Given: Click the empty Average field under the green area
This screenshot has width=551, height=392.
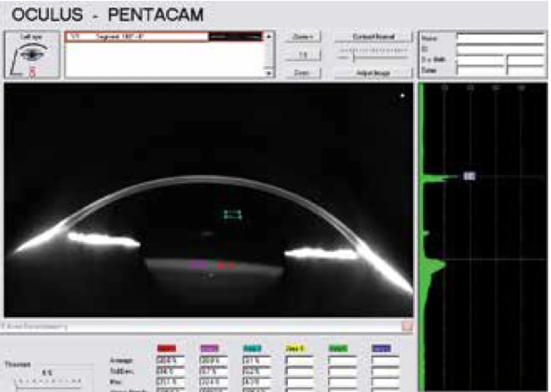Looking at the screenshot, I should tap(342, 361).
